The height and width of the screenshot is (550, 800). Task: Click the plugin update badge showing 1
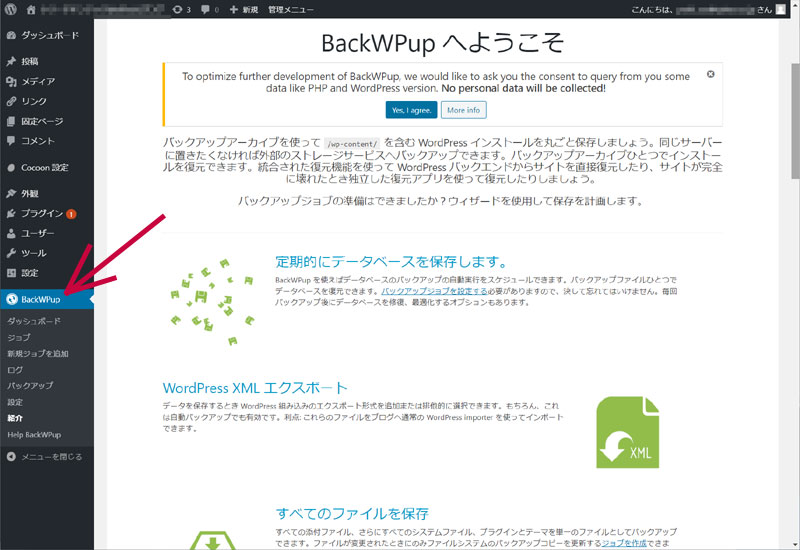tap(71, 214)
